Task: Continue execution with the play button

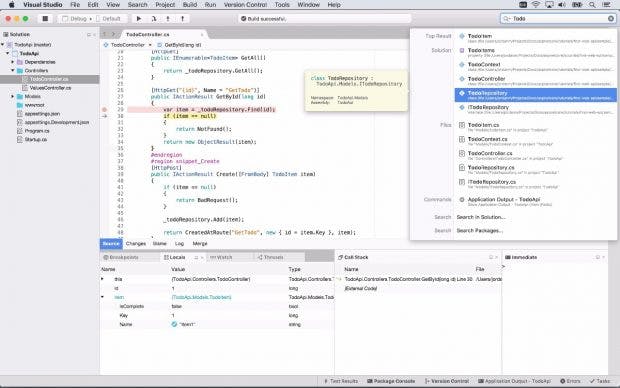Action: [x=139, y=19]
